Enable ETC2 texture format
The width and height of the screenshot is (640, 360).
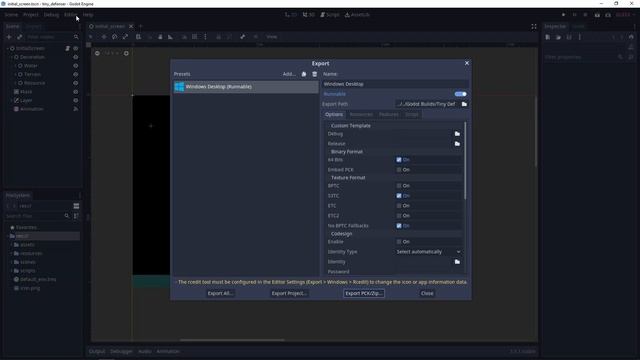point(399,216)
